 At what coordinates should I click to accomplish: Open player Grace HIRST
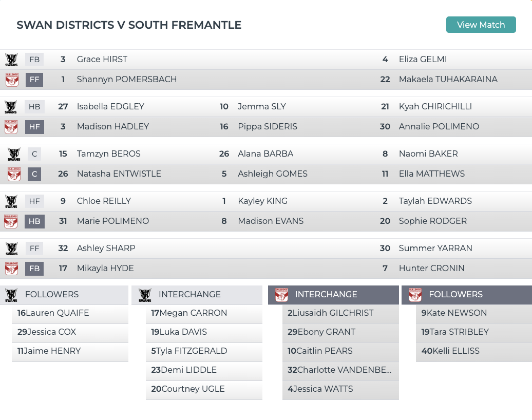coord(102,60)
